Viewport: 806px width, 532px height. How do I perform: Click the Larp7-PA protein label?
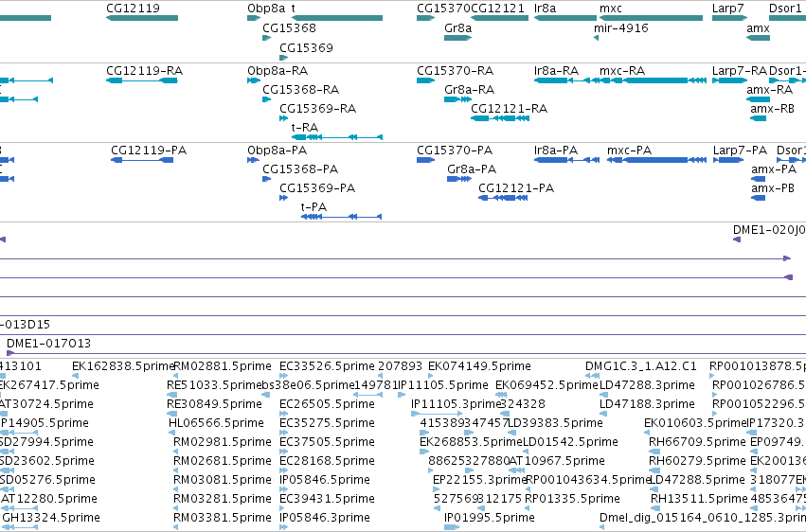pos(740,150)
